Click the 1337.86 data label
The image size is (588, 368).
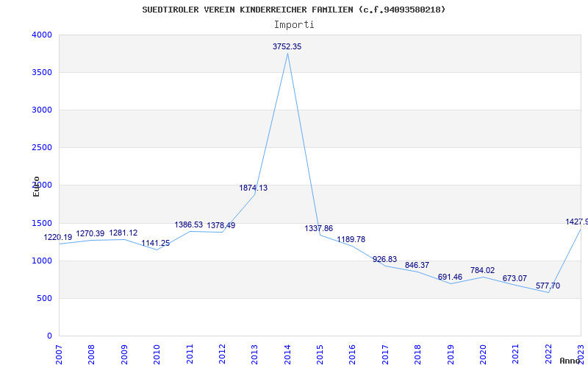point(319,228)
